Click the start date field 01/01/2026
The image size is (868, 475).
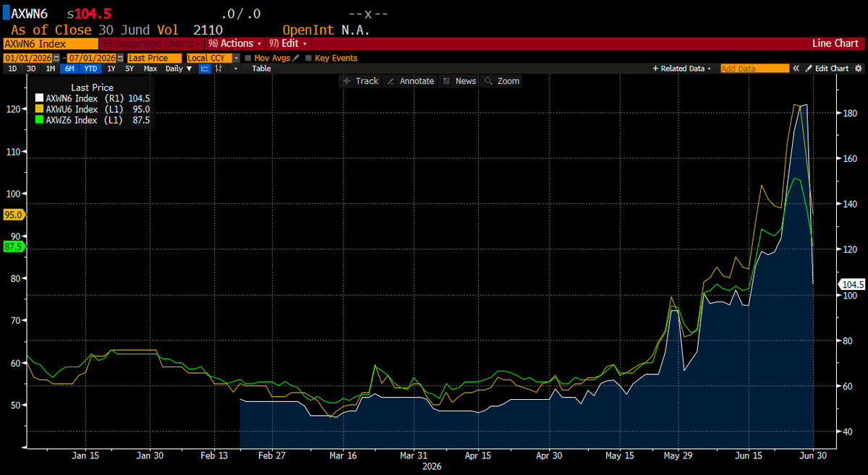click(x=28, y=58)
